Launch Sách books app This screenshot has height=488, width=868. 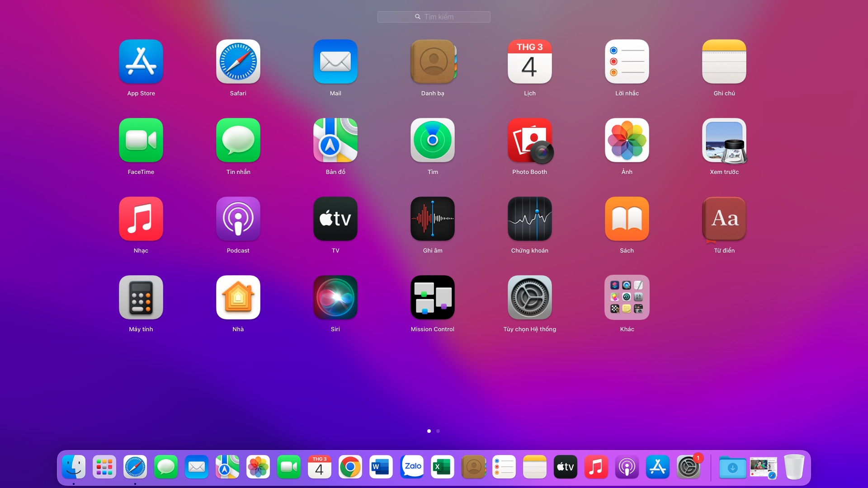pyautogui.click(x=627, y=219)
